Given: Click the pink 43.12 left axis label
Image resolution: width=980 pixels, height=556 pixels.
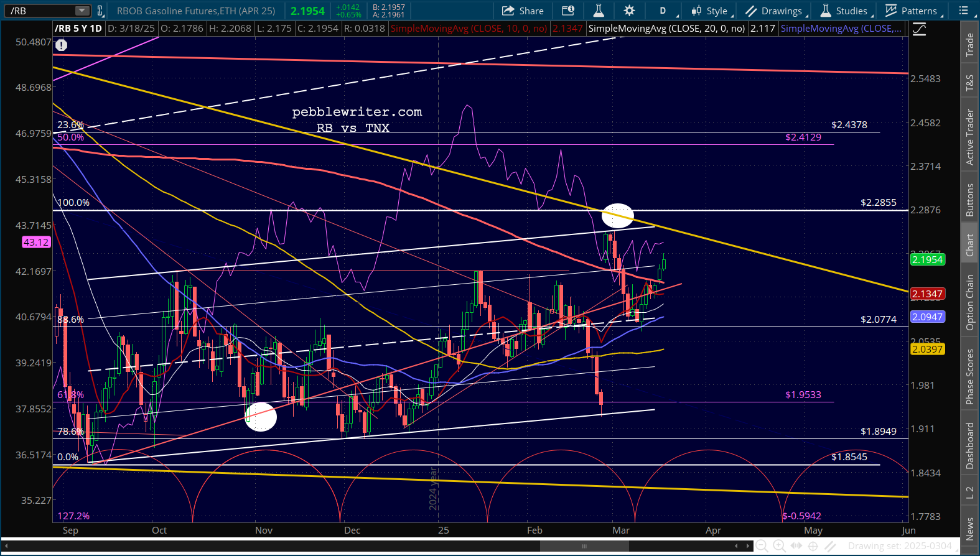Looking at the screenshot, I should (36, 243).
